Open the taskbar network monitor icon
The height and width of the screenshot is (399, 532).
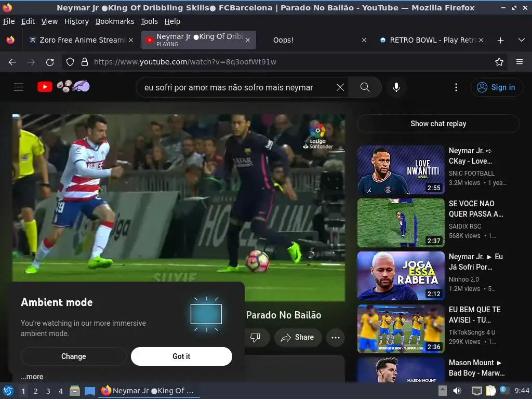pos(477,391)
